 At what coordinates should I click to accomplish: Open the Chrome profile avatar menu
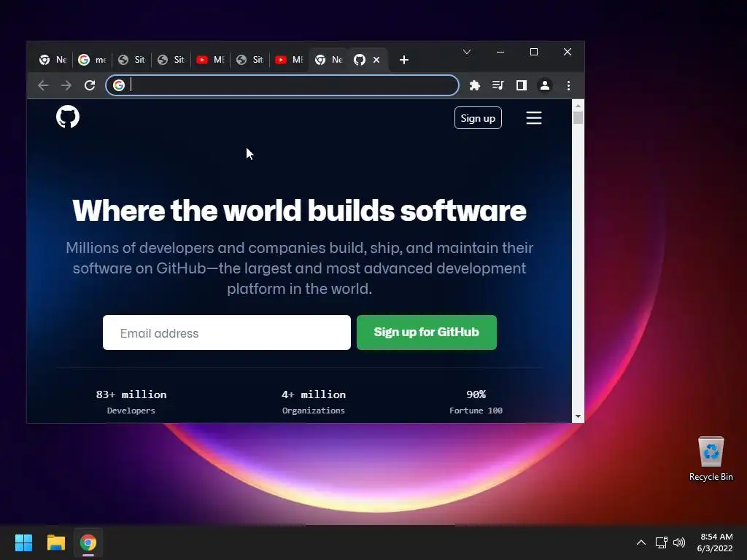pos(544,85)
